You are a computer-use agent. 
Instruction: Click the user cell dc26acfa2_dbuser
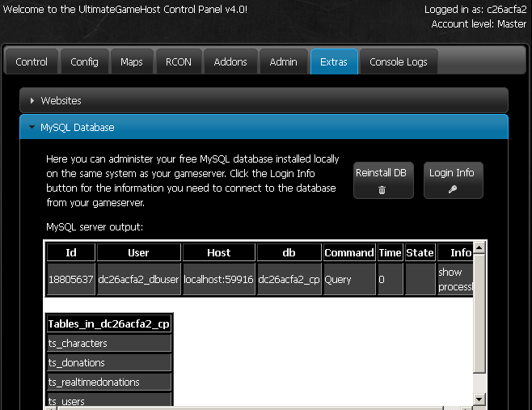pyautogui.click(x=138, y=279)
